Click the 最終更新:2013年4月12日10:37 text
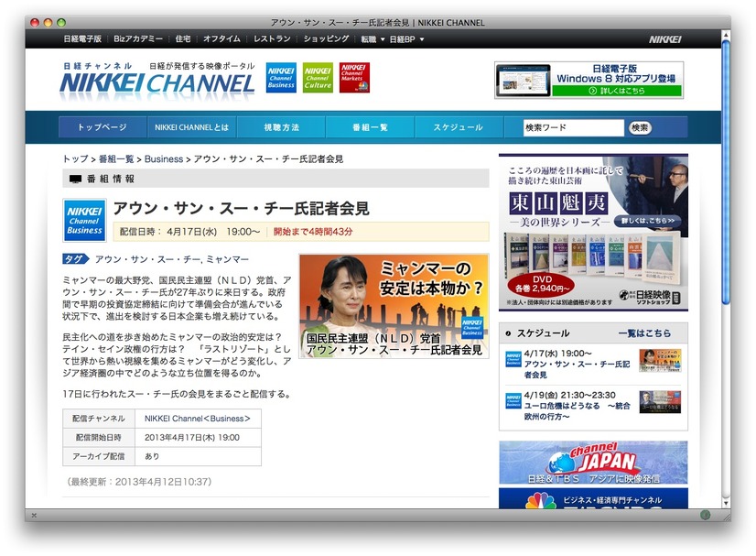Screen dimensions: 756x556 coord(139,482)
